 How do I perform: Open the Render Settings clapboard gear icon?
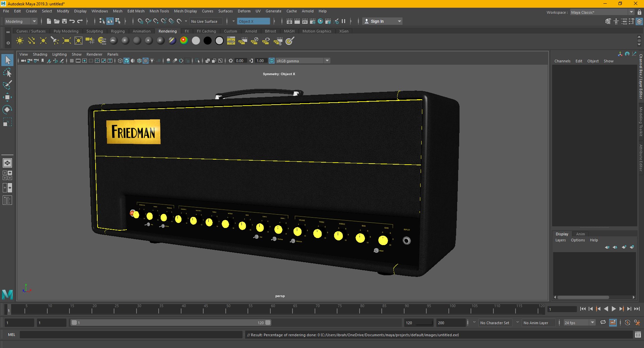pos(312,21)
